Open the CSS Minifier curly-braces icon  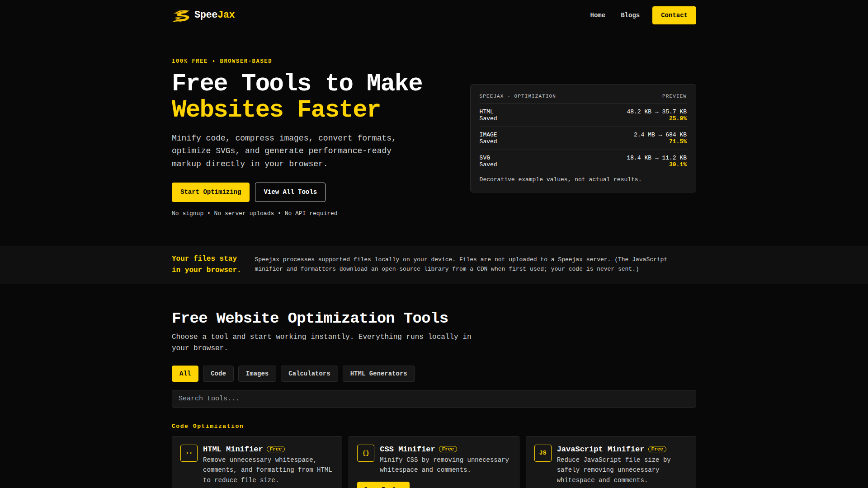(366, 453)
